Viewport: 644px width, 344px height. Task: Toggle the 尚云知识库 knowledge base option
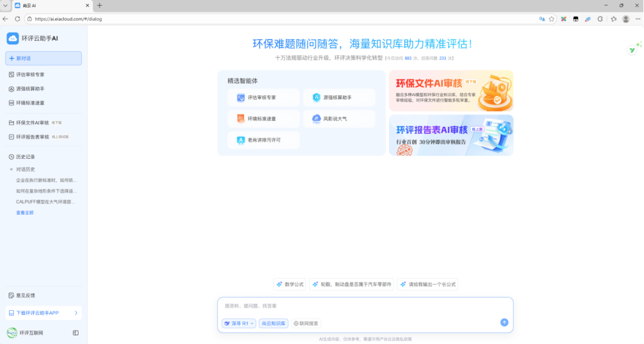tap(273, 323)
